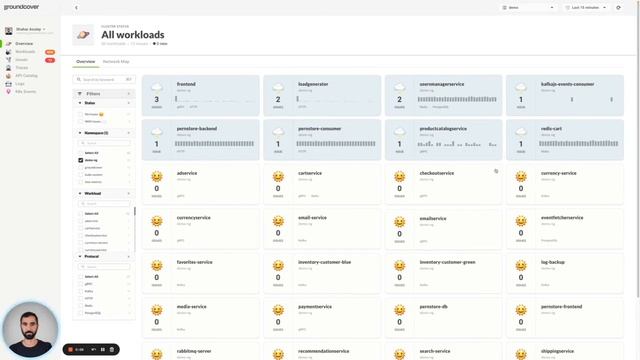Click the cloud icon on the usermanagerservice card
640x360 pixels.
[x=399, y=87]
